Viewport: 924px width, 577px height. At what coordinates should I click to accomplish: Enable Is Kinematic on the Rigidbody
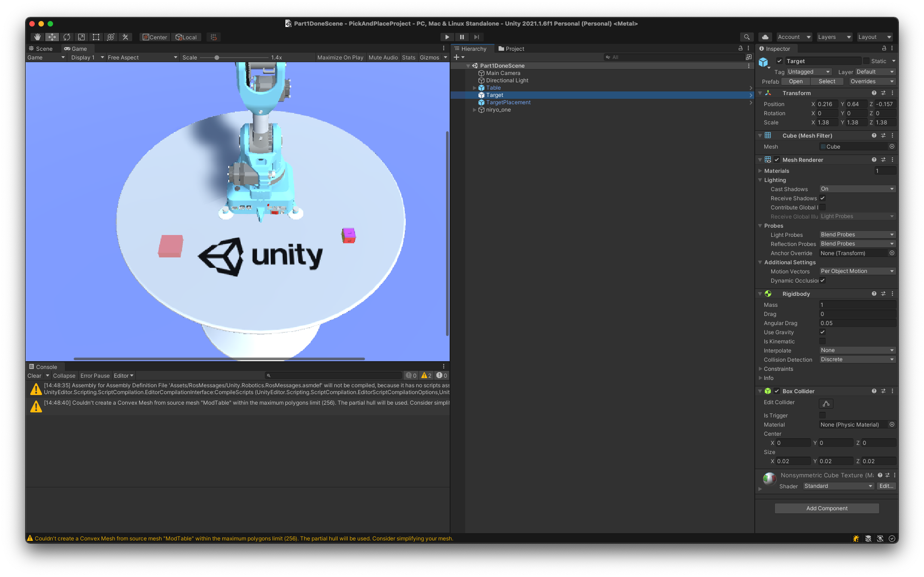(822, 341)
